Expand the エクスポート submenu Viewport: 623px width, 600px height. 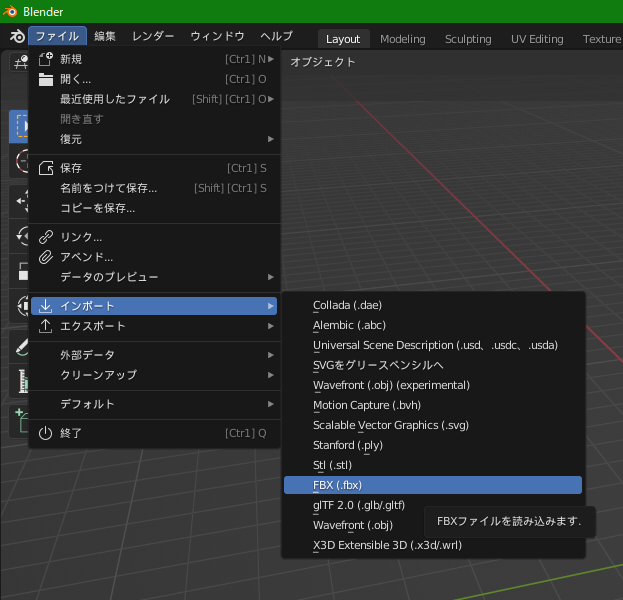(x=154, y=326)
